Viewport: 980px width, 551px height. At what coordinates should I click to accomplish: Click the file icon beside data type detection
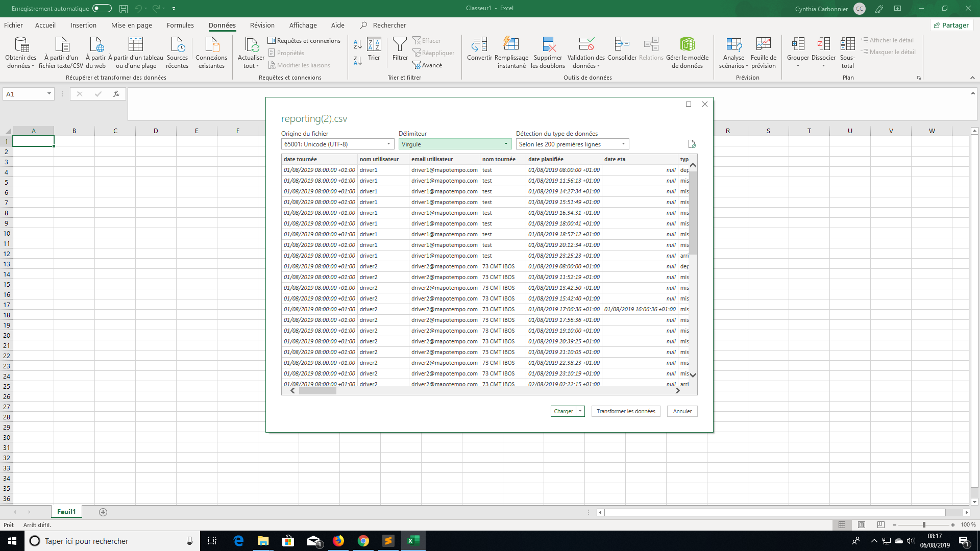tap(692, 144)
